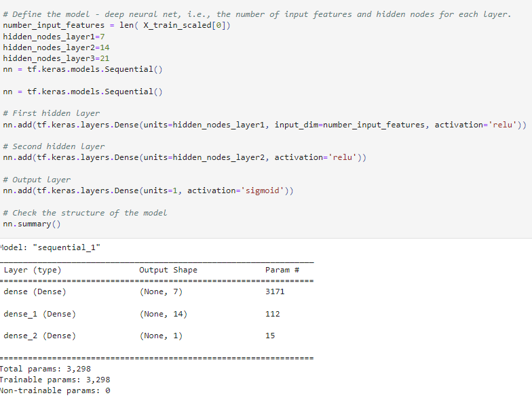Click the 'Non-trainable params: 0' line
Viewport: 532px width, 404px height.
point(55,390)
